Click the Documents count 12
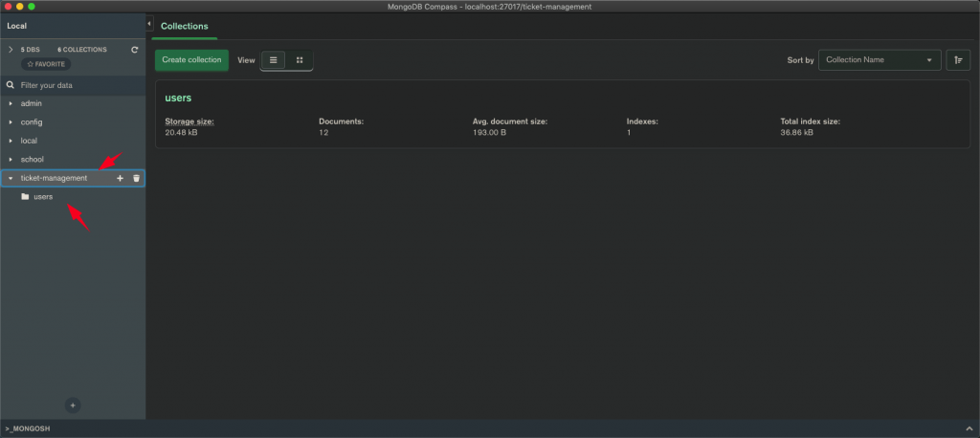980x438 pixels. click(323, 133)
